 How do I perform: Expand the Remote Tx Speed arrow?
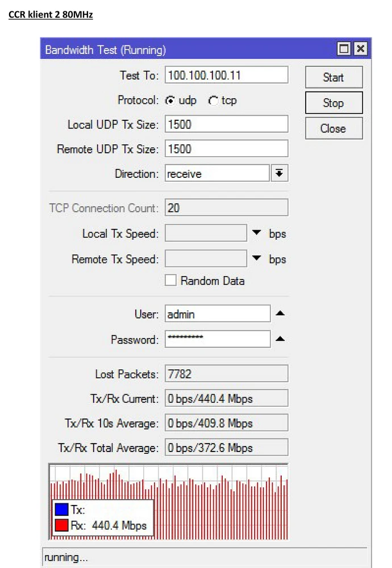point(257,259)
